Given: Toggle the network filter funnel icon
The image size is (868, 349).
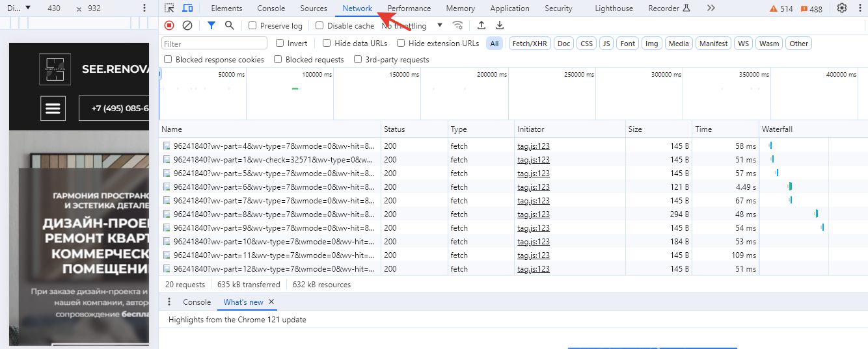Looking at the screenshot, I should coord(211,25).
